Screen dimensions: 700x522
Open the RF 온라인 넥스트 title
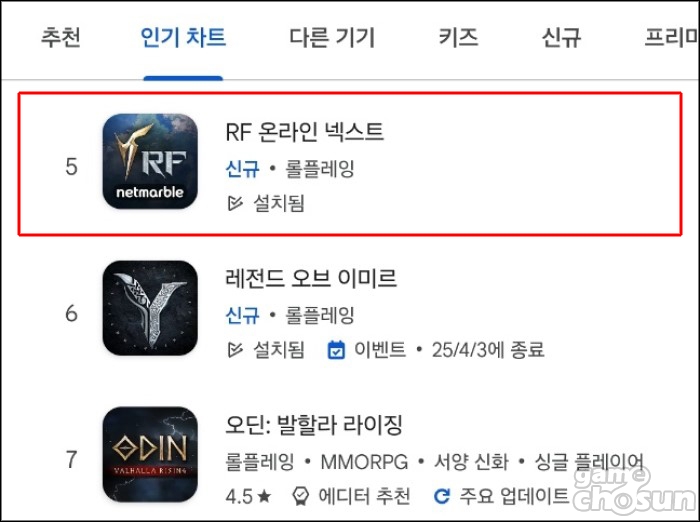tap(304, 132)
